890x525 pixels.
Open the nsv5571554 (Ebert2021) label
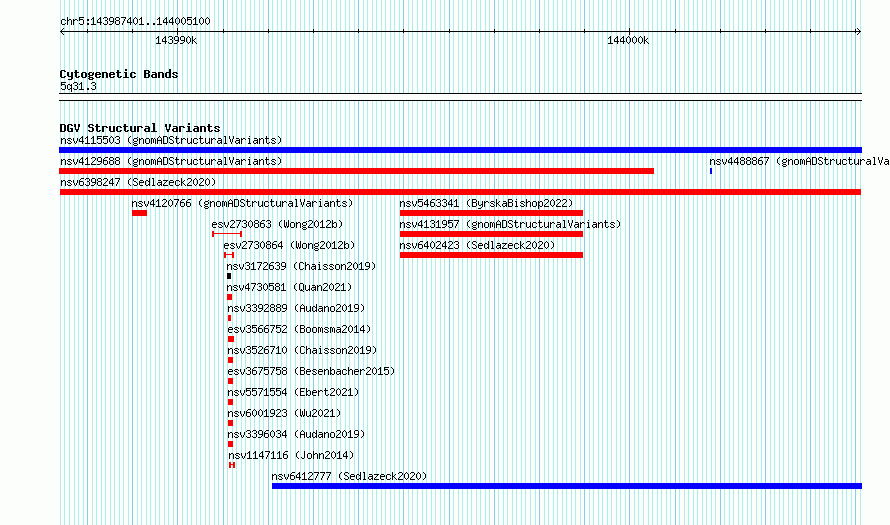[293, 392]
